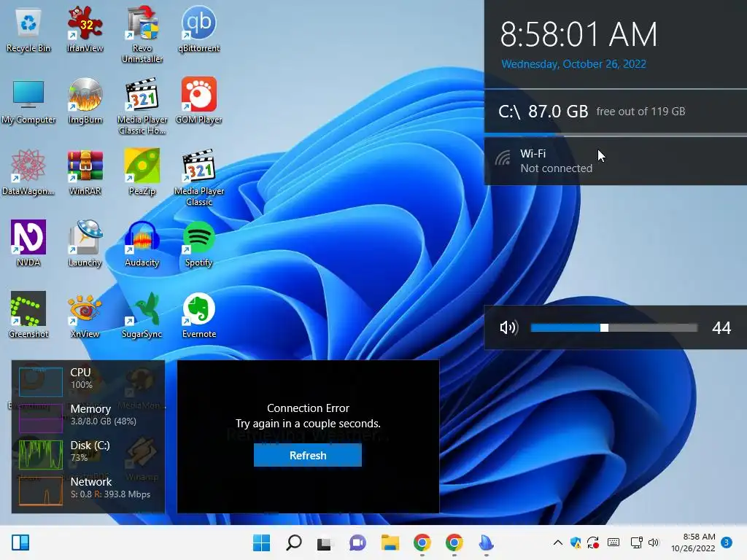Open File Explorer from the taskbar
747x560 pixels.
pyautogui.click(x=390, y=542)
